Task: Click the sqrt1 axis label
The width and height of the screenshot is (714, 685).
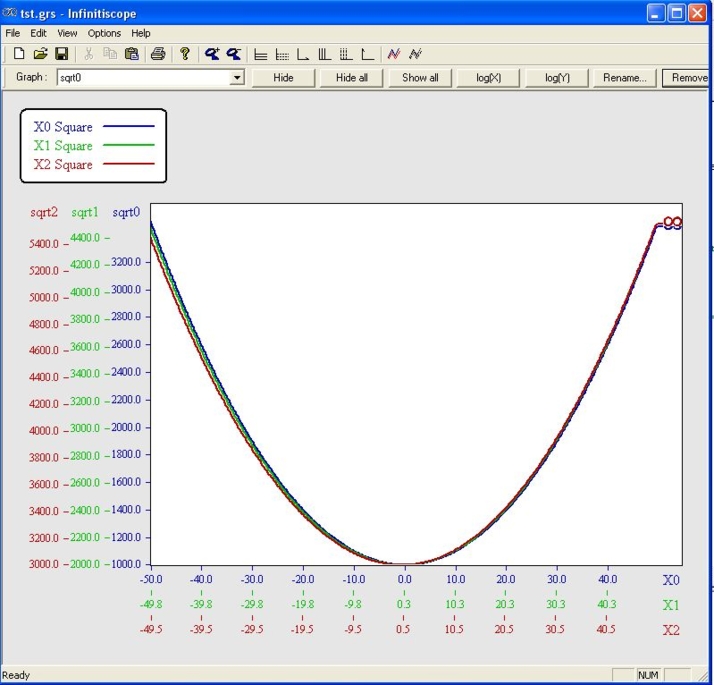Action: (85, 212)
